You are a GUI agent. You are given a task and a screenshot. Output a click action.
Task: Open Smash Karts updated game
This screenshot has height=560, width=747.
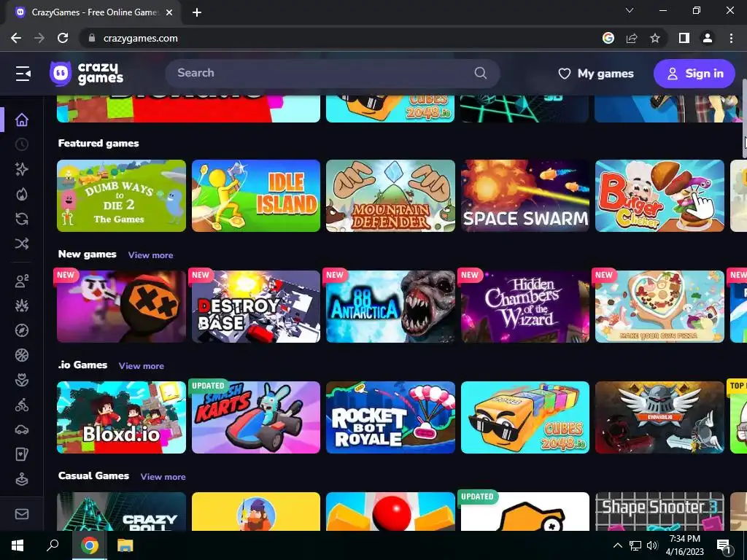point(256,417)
